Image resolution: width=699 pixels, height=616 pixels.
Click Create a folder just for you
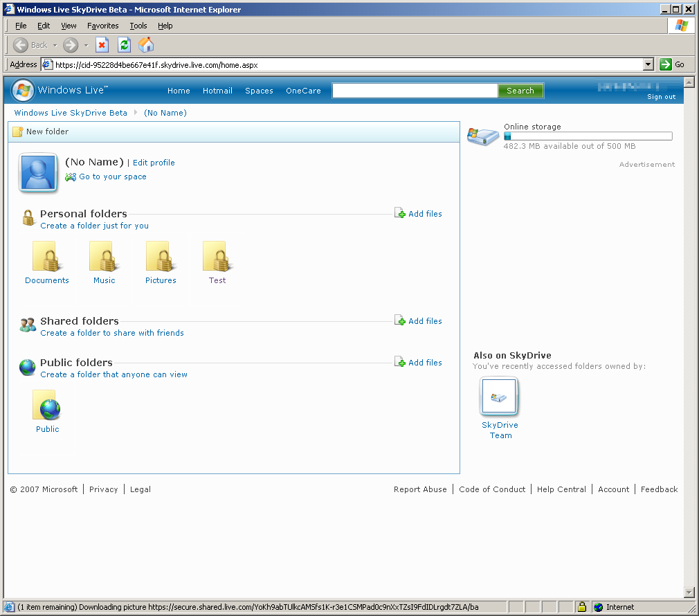click(x=95, y=226)
